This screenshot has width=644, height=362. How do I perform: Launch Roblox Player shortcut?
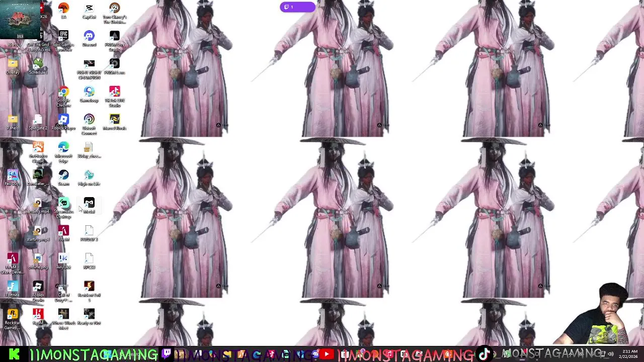coord(63,122)
